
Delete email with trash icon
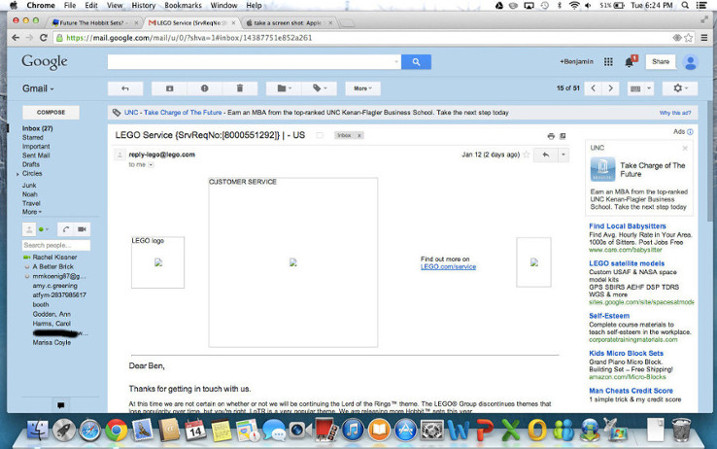240,88
